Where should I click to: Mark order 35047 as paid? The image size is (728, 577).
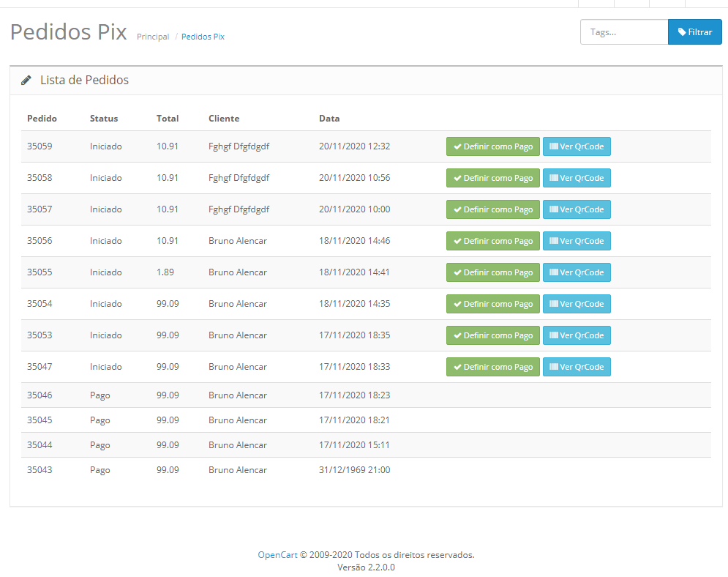click(492, 367)
